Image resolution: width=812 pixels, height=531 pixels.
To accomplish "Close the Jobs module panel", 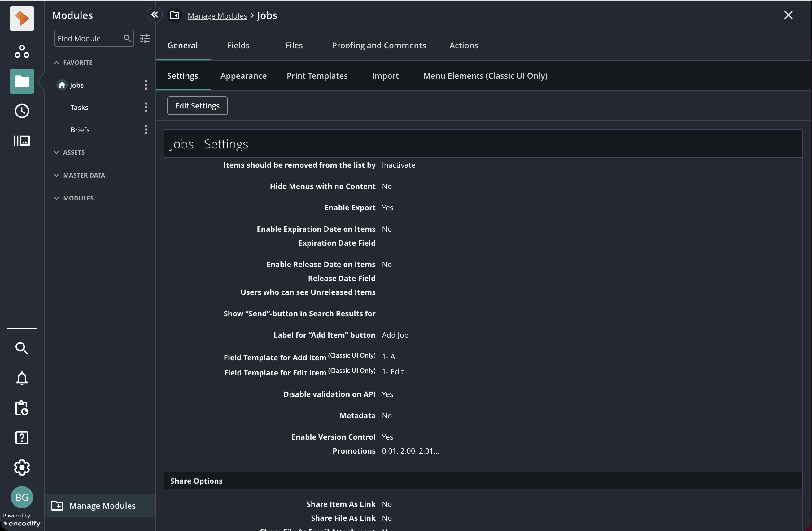I will click(788, 15).
